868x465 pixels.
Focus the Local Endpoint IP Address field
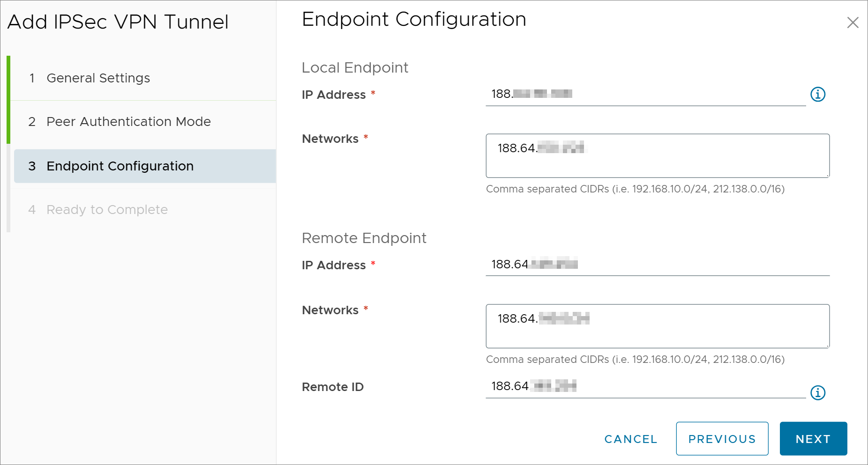coord(646,94)
